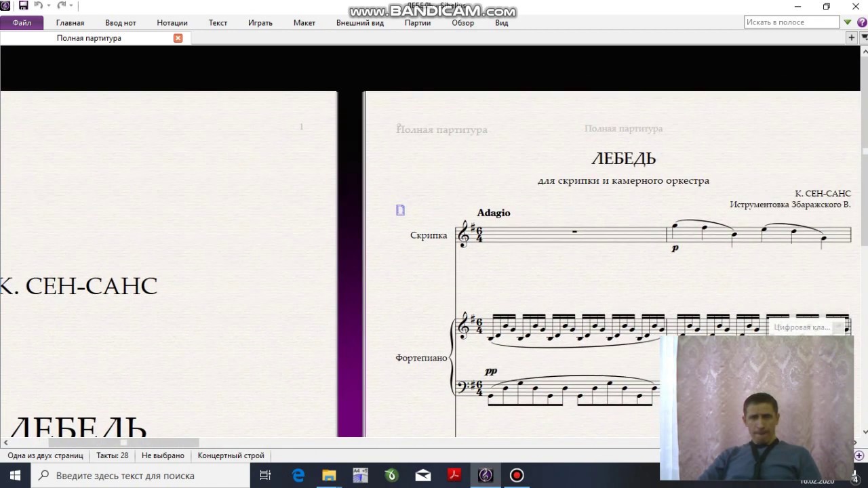The height and width of the screenshot is (488, 868).
Task: Select the ЛЕБЕДЬ title on score
Action: point(624,159)
